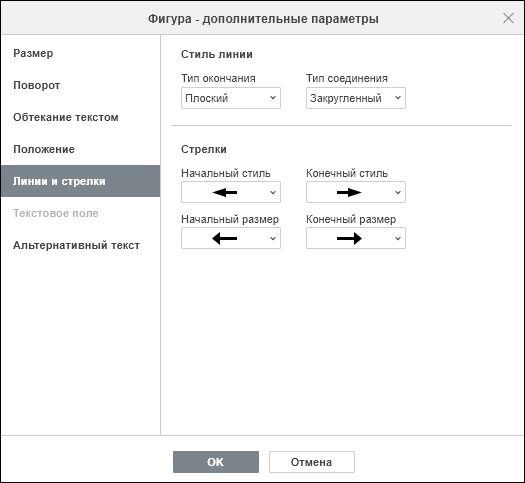The width and height of the screenshot is (525, 483).
Task: Click the Начальный стиль label
Action: [226, 173]
